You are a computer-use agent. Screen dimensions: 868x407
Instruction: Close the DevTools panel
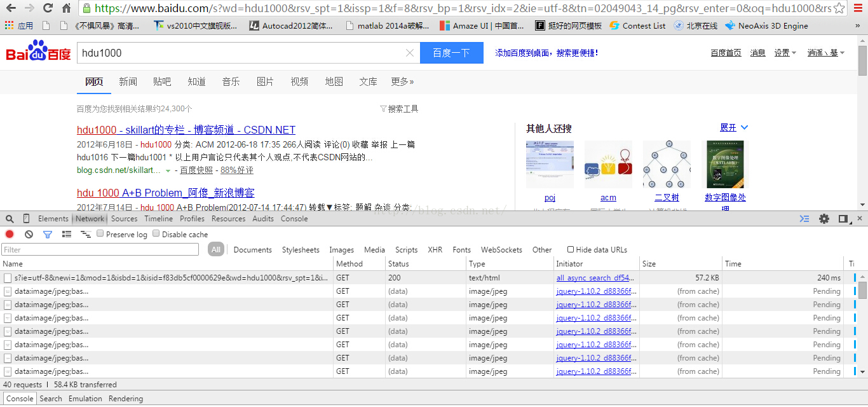(859, 219)
